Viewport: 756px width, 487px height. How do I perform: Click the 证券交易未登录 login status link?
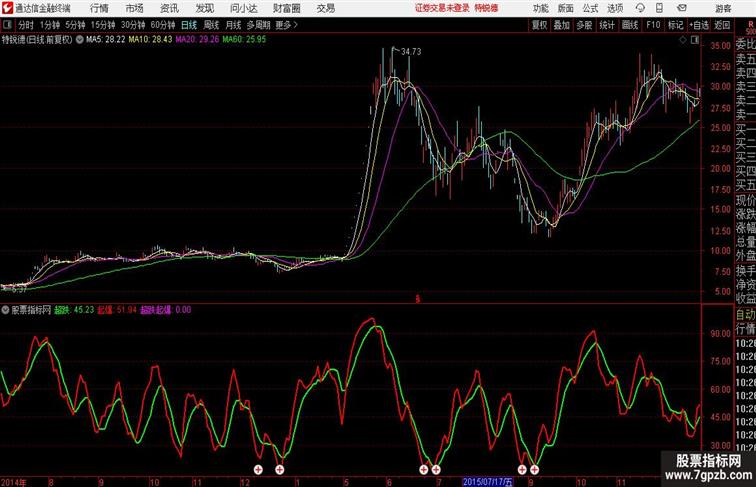coord(442,8)
